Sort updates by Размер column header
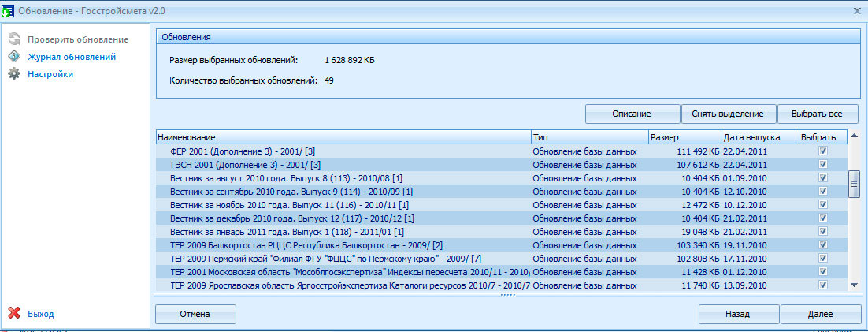 pos(683,137)
